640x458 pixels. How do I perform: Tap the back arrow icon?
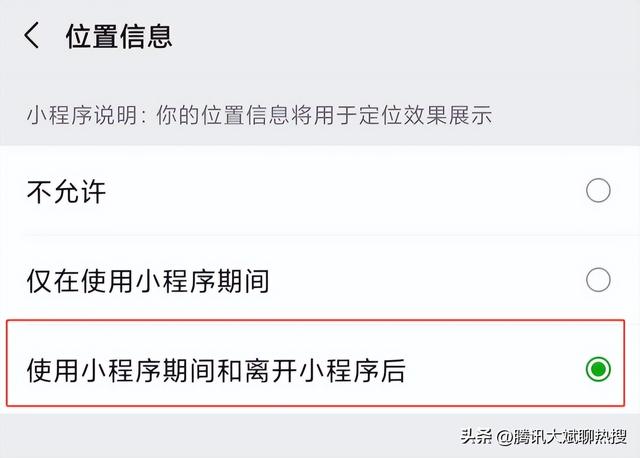[x=32, y=37]
